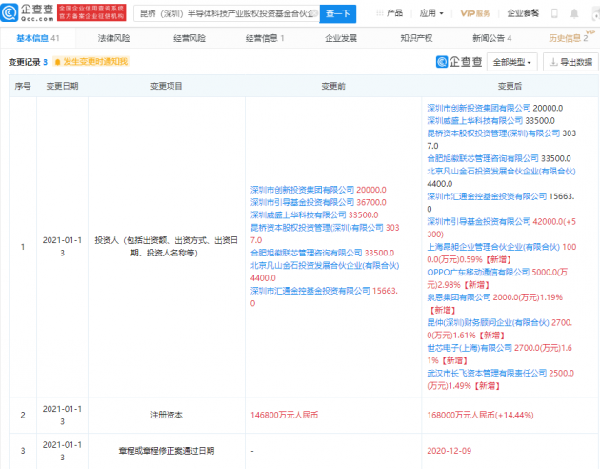Open 深圳威盛上华科技有限公司 link in 变更前 column

click(x=298, y=215)
